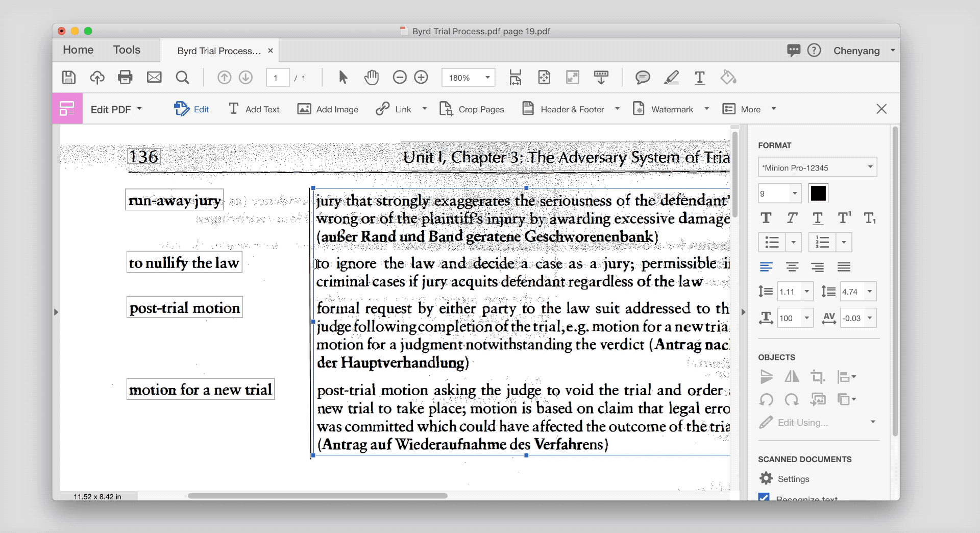
Task: Click the fit width scrolling icon
Action: point(516,78)
